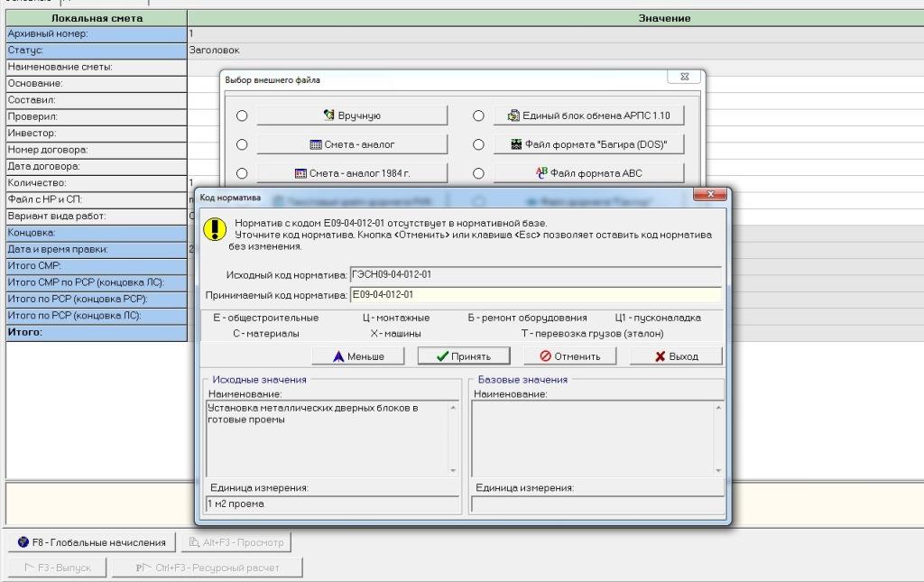Click the Файл формата ABC button
This screenshot has height=582, width=924.
pos(588,173)
